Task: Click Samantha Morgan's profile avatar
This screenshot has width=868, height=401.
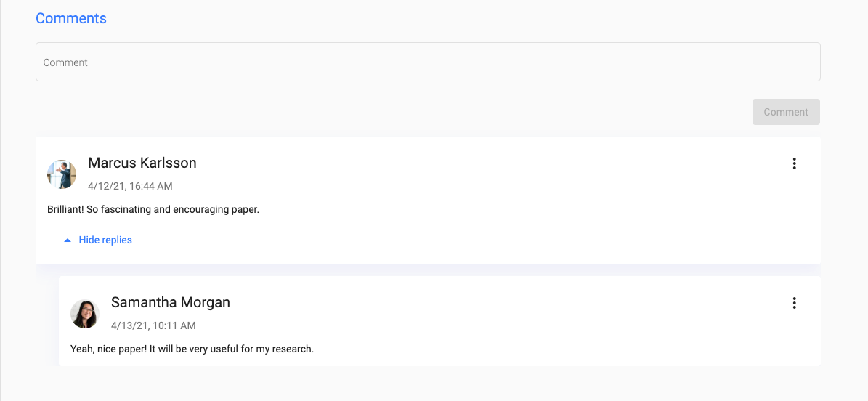Action: (85, 314)
